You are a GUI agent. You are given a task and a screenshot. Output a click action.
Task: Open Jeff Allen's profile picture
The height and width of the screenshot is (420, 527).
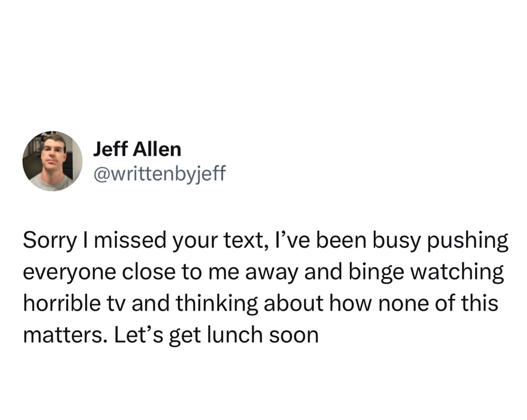pos(52,161)
